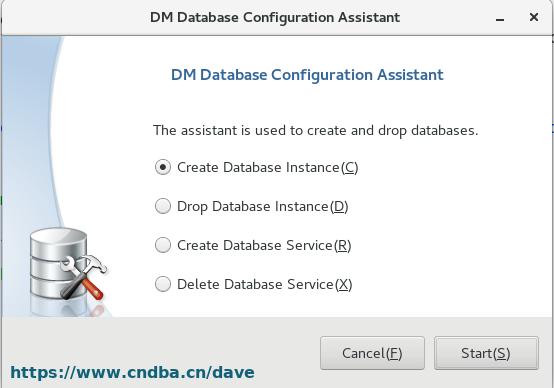Click the Start(S) button
The width and height of the screenshot is (554, 388).
pyautogui.click(x=486, y=353)
